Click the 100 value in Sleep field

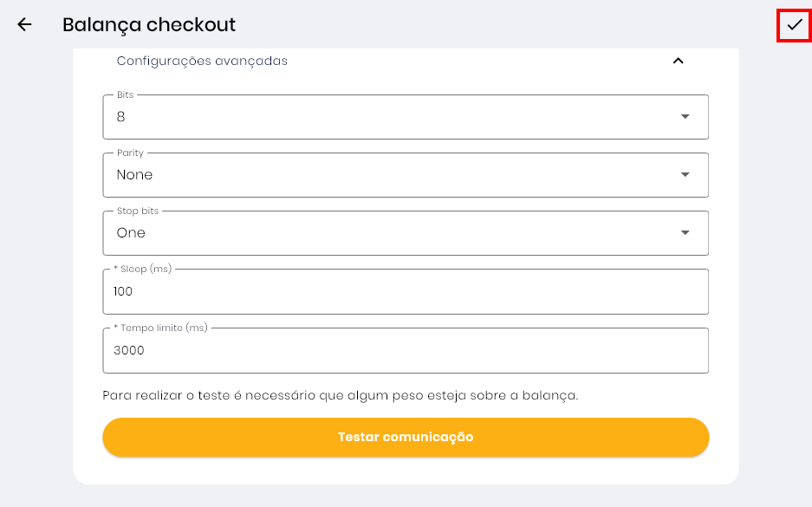click(x=123, y=292)
